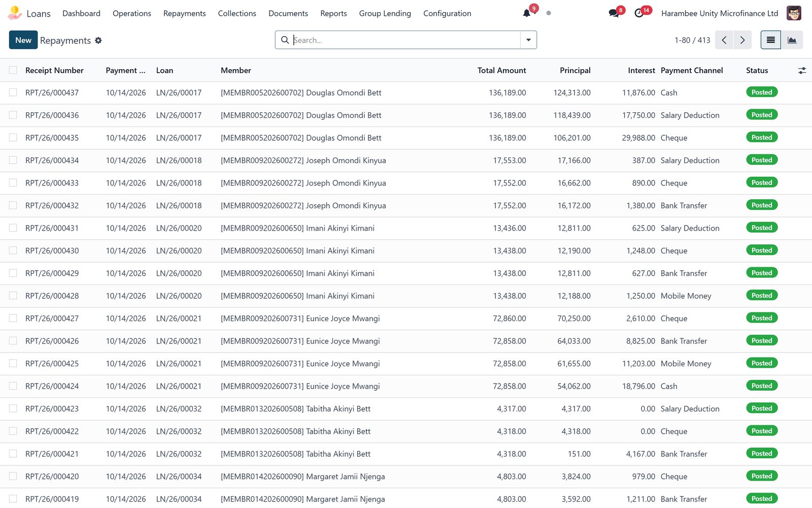Tick the checkbox for receipt RPT/26/000430
The image size is (812, 508).
click(13, 250)
